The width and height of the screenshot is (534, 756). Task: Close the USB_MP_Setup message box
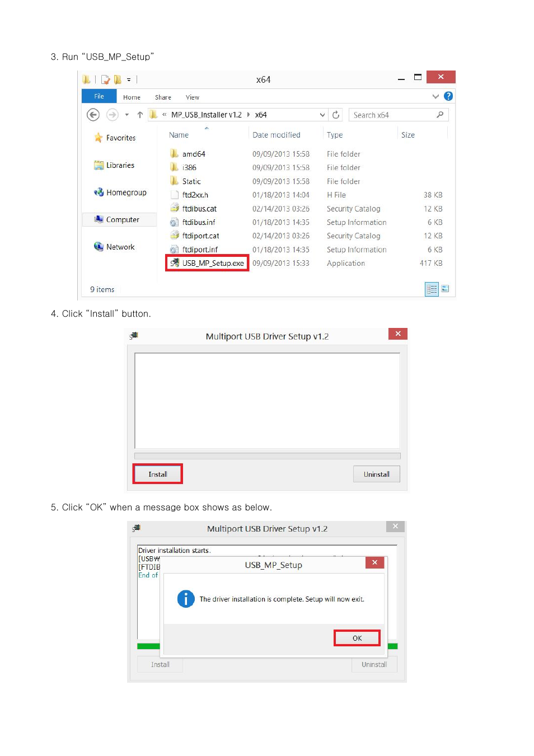tap(375, 562)
